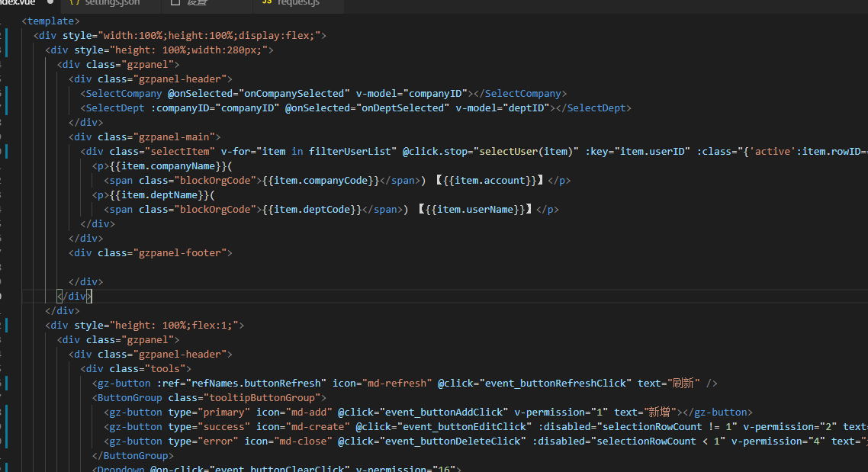Click the style value width:100%;height:100%;display:flex;
868x472 pixels.
209,35
